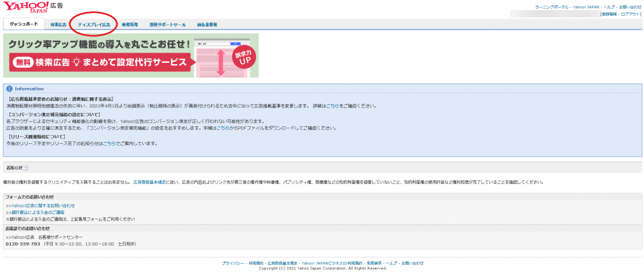Go to the 権限管理 tab
Screen dimensions: 644x277
(x=130, y=24)
